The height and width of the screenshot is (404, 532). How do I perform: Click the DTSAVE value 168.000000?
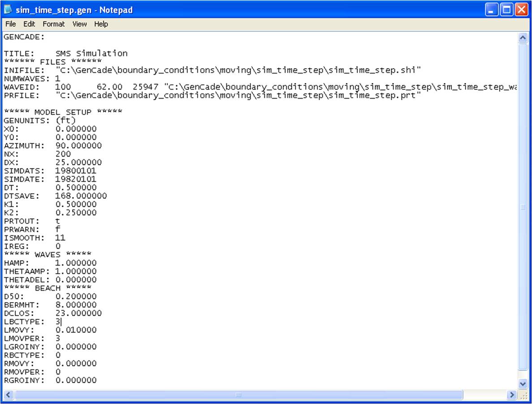pyautogui.click(x=81, y=196)
